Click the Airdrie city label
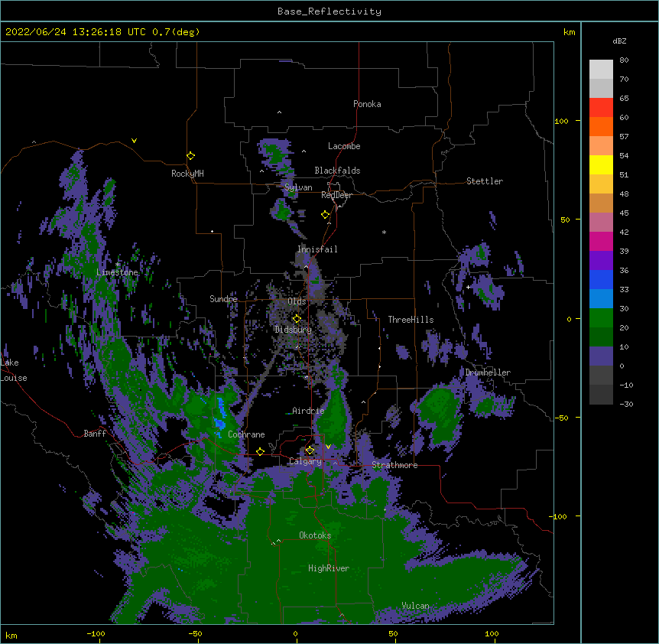 click(308, 411)
